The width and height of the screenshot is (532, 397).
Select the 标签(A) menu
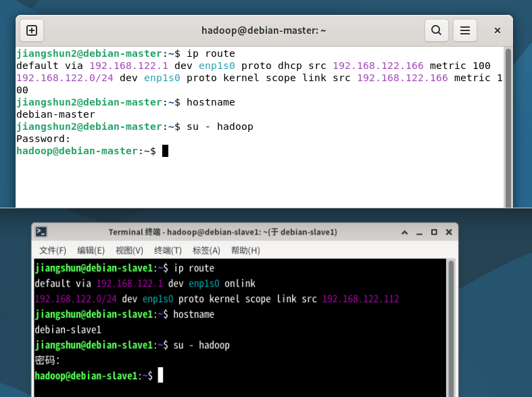click(x=207, y=250)
